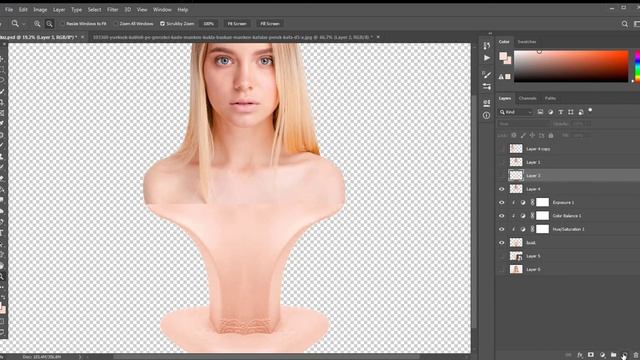This screenshot has width=640, height=360.
Task: Toggle the Scrubby Zoom checkbox
Action: click(x=162, y=24)
